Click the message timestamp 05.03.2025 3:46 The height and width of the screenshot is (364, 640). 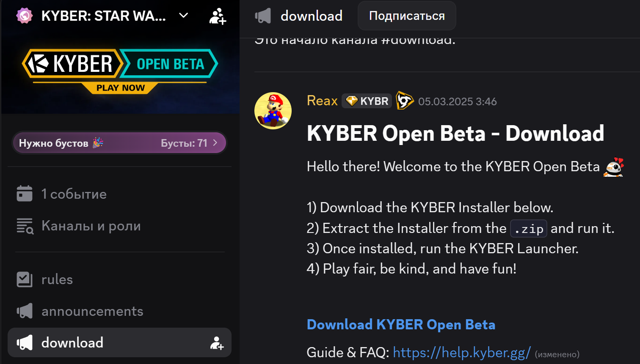click(458, 101)
